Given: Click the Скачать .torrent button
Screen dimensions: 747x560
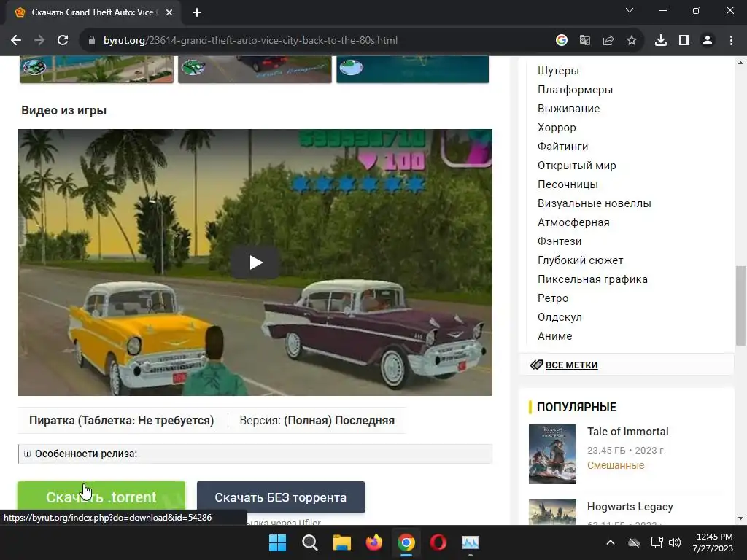Looking at the screenshot, I should click(101, 497).
